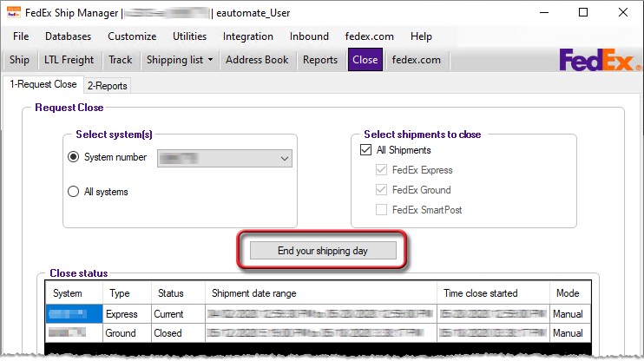Go to the Ship toolbar tab

coord(19,60)
